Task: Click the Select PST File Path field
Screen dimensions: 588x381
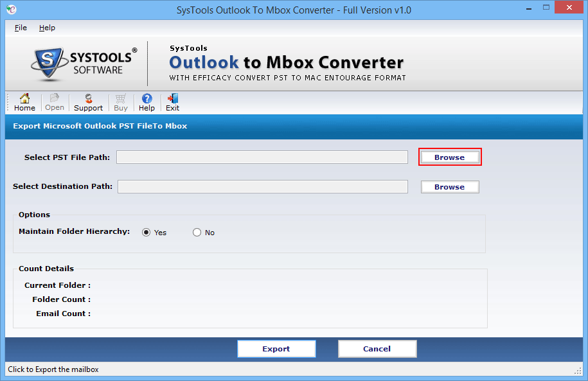Action: click(262, 157)
